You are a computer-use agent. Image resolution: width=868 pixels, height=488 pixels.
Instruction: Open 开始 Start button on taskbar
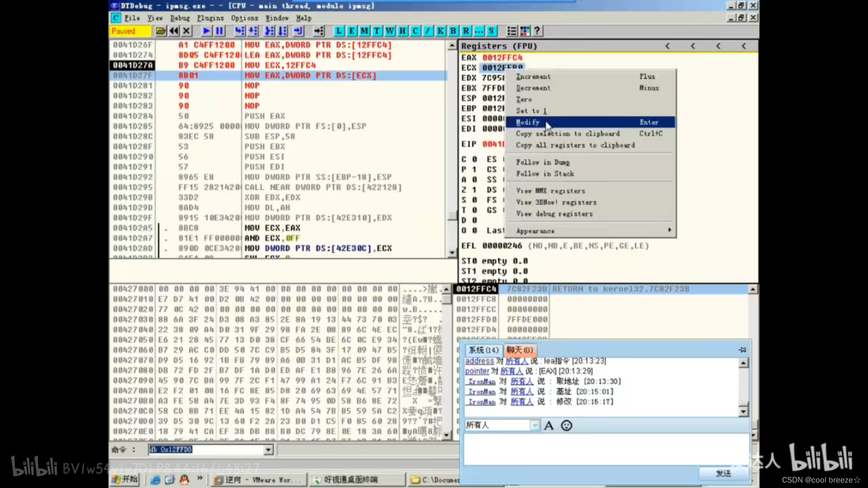click(x=124, y=479)
